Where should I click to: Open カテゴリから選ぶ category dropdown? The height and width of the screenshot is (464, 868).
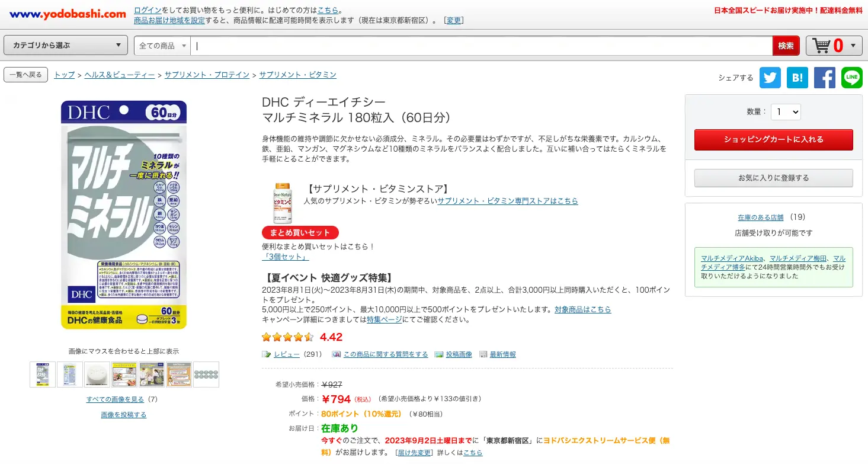pos(66,46)
